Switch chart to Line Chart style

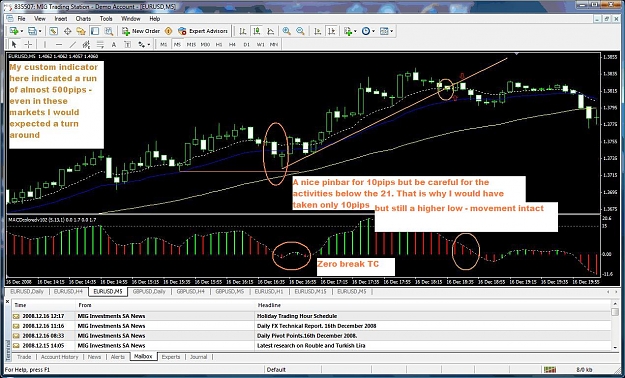[x=270, y=31]
